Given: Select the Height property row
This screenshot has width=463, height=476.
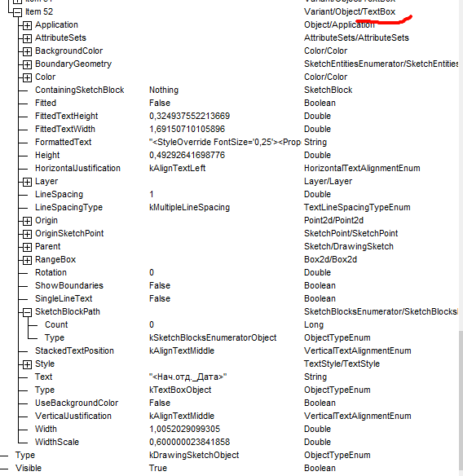Looking at the screenshot, I should coord(47,156).
